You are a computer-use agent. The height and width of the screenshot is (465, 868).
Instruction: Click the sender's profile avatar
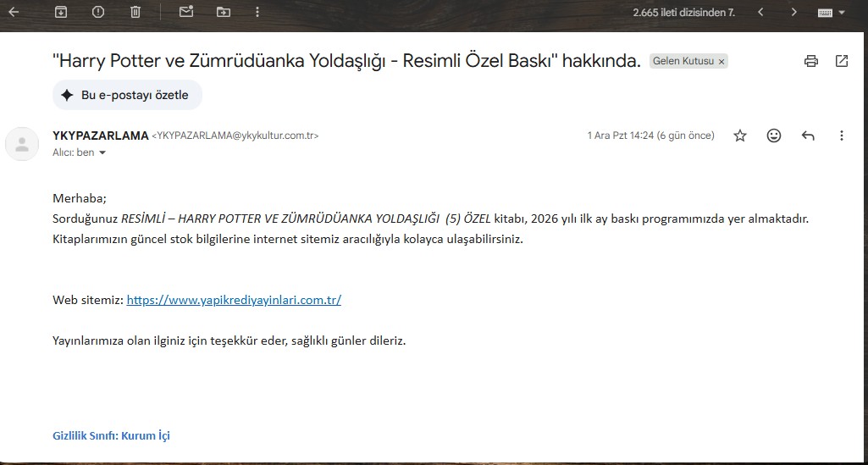[22, 144]
